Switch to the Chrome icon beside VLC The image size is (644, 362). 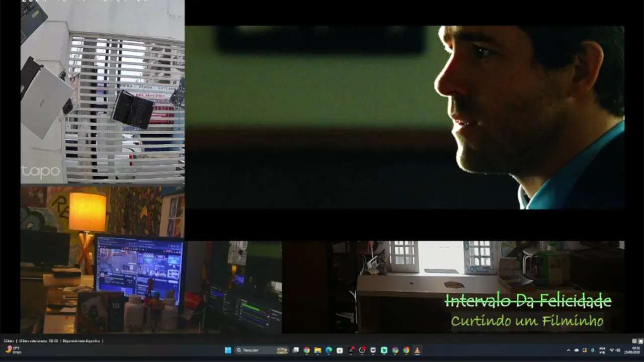point(406,350)
